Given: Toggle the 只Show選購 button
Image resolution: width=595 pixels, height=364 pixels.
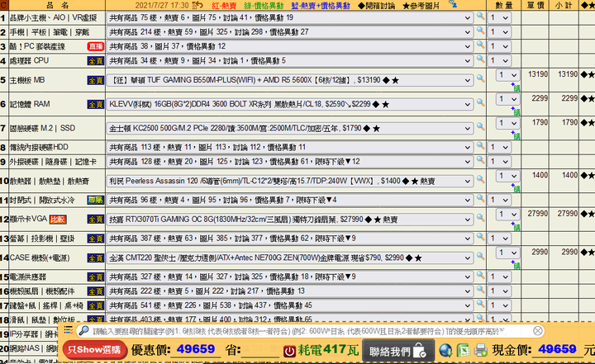Looking at the screenshot, I should pyautogui.click(x=94, y=350).
